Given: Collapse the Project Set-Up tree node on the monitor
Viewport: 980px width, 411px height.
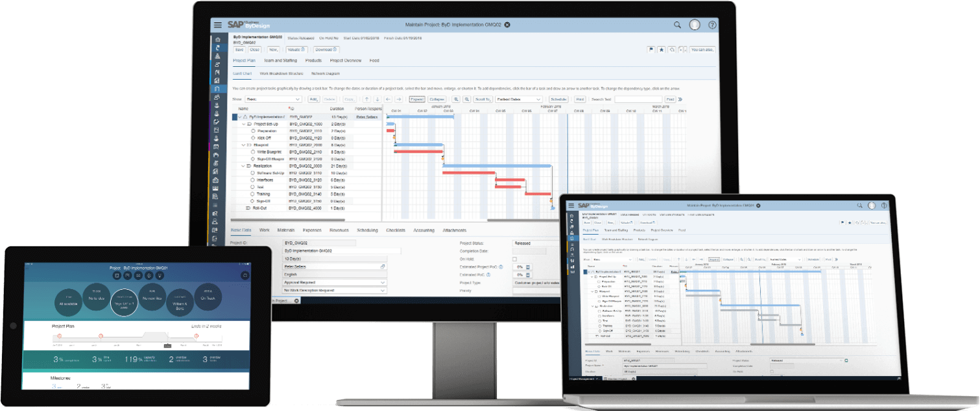Looking at the screenshot, I should pos(244,123).
